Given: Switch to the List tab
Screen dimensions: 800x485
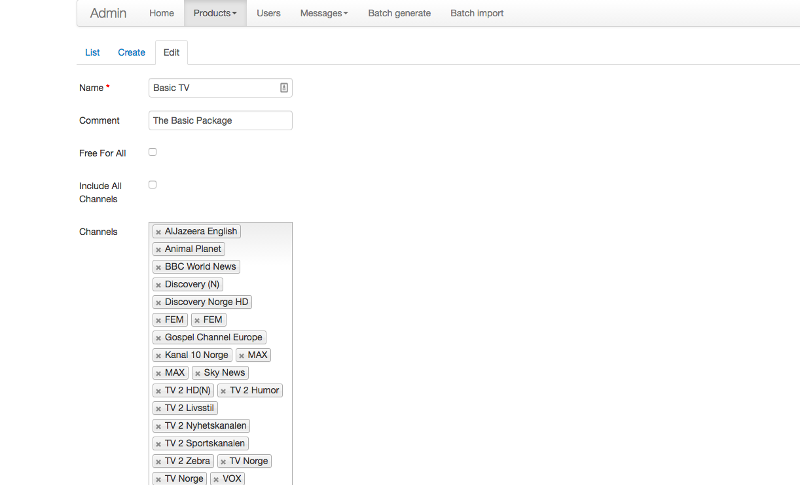Looking at the screenshot, I should coord(92,52).
